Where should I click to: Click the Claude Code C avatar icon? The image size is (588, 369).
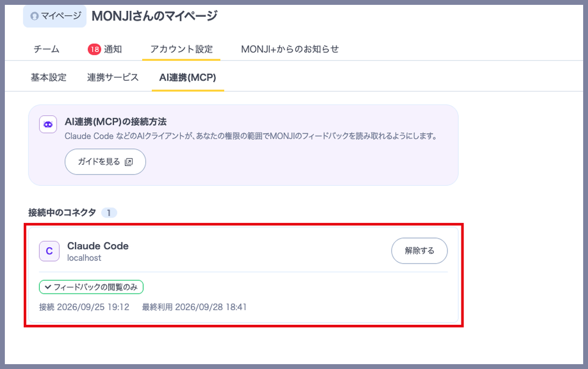coord(49,251)
